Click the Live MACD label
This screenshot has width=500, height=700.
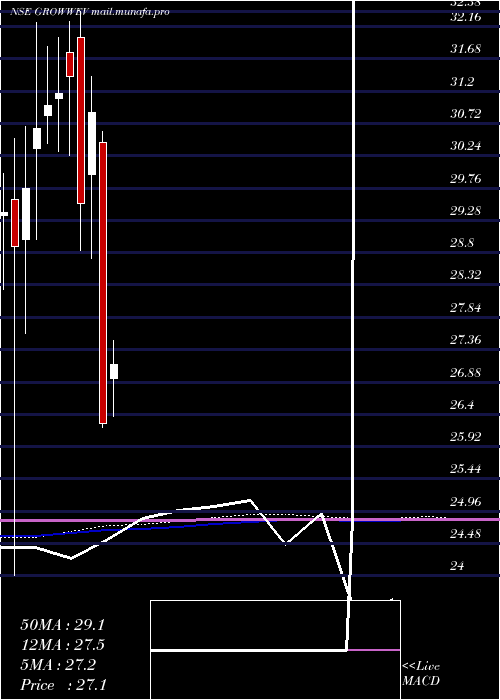coord(421,674)
